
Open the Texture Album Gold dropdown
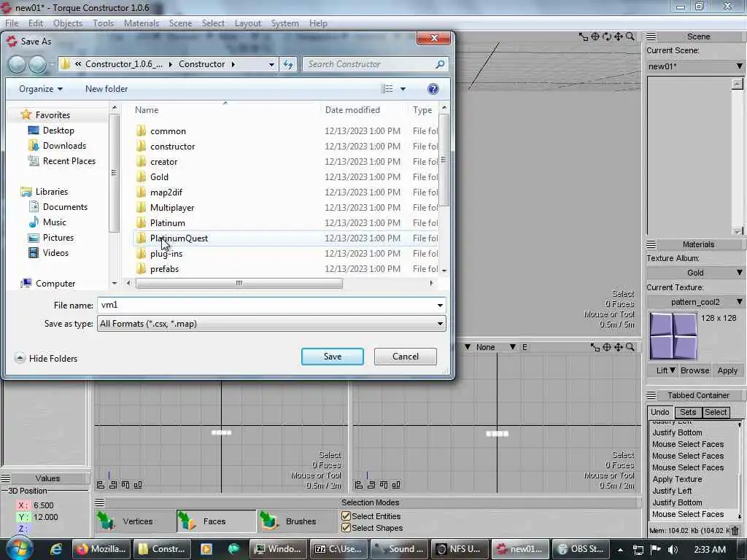pos(695,273)
